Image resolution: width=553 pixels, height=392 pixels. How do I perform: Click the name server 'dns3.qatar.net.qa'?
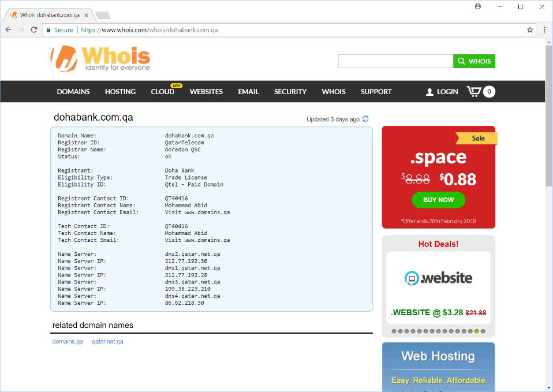(193, 282)
